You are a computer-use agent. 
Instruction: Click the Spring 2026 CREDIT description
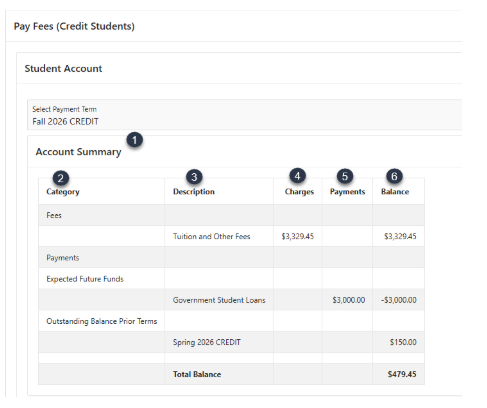[x=207, y=342]
